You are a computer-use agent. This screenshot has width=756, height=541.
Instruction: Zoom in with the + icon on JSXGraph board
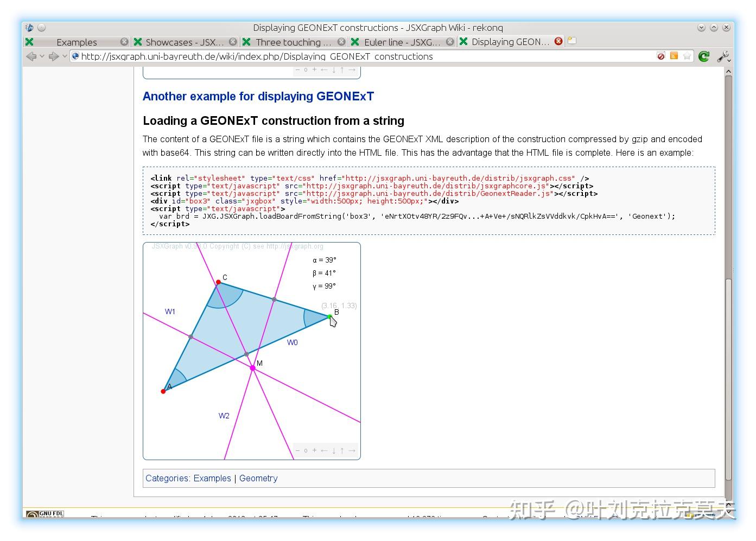(314, 450)
